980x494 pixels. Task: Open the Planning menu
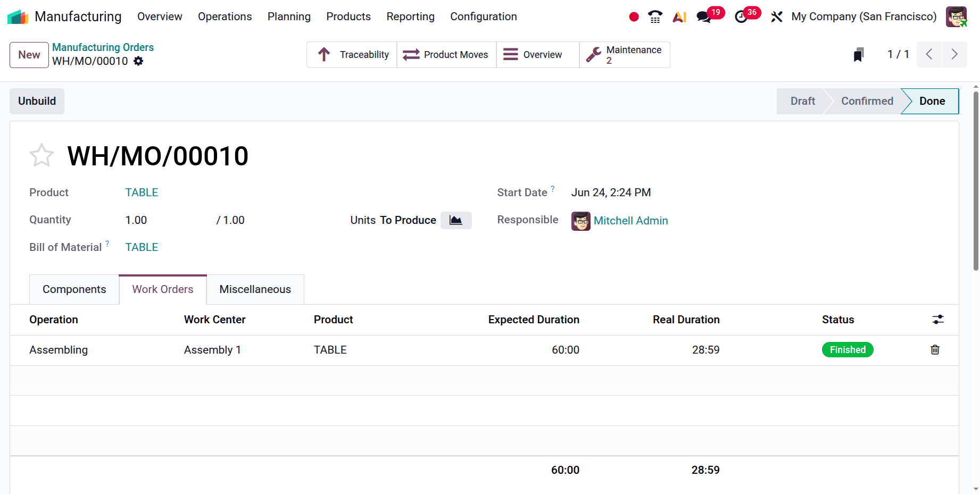[289, 16]
